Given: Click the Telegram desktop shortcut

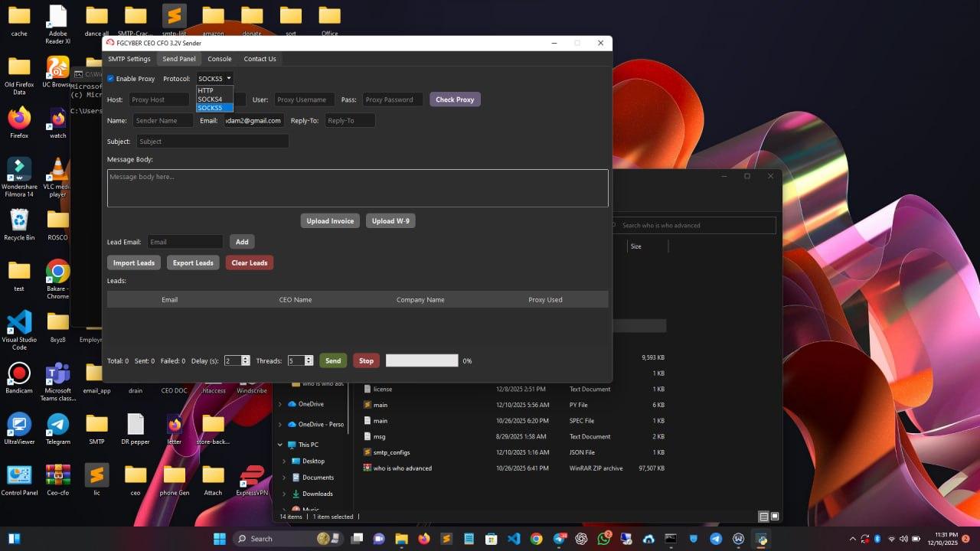Looking at the screenshot, I should 57,425.
